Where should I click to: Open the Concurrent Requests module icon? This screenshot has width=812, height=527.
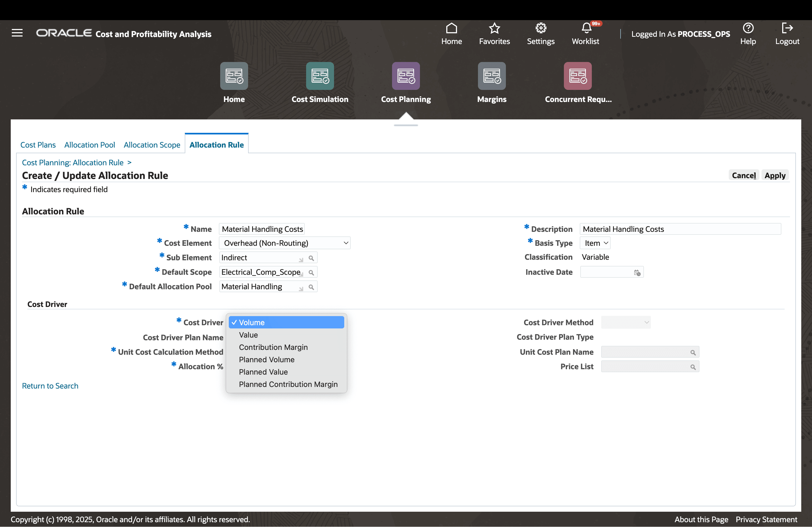[x=577, y=76]
